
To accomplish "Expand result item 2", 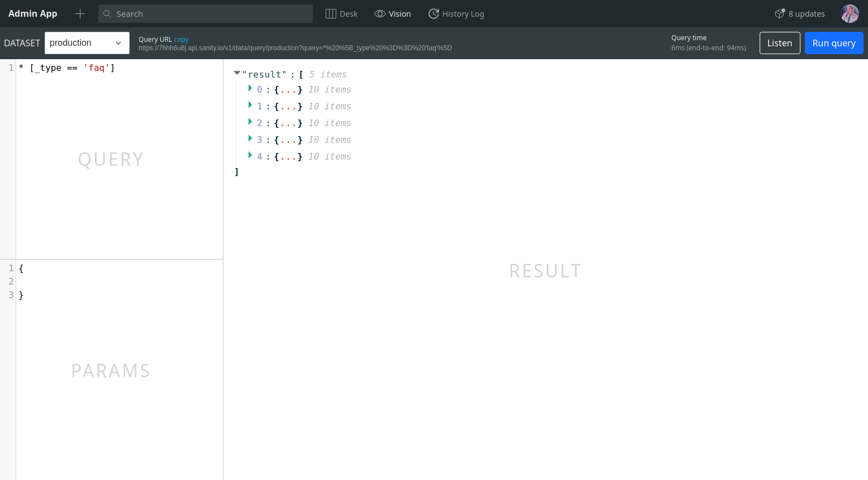I will (250, 122).
